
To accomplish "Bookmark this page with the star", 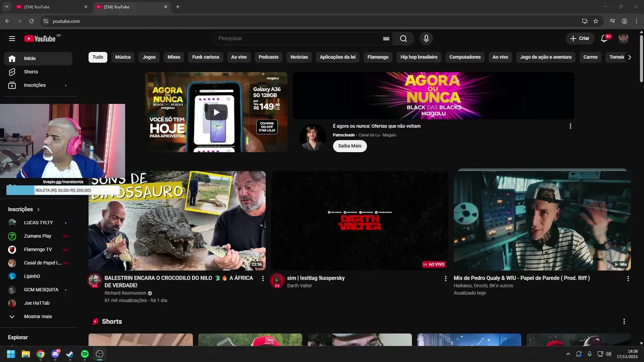I will (x=596, y=21).
